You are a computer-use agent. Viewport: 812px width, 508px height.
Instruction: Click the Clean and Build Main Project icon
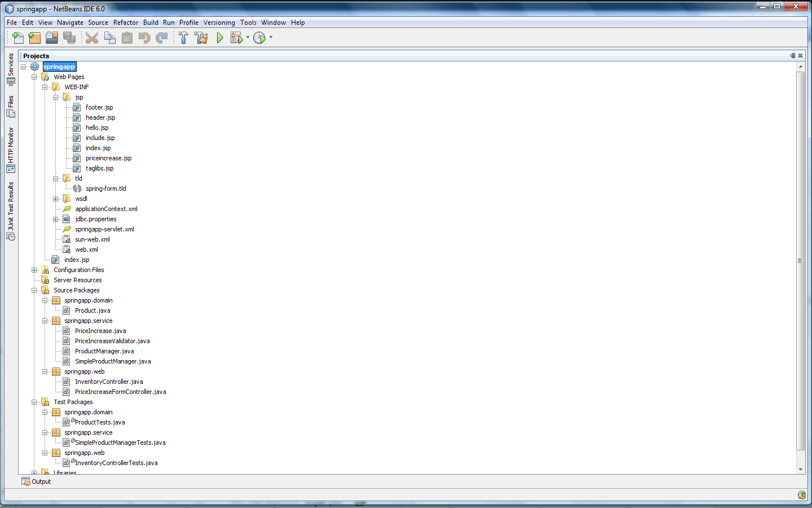pyautogui.click(x=201, y=38)
